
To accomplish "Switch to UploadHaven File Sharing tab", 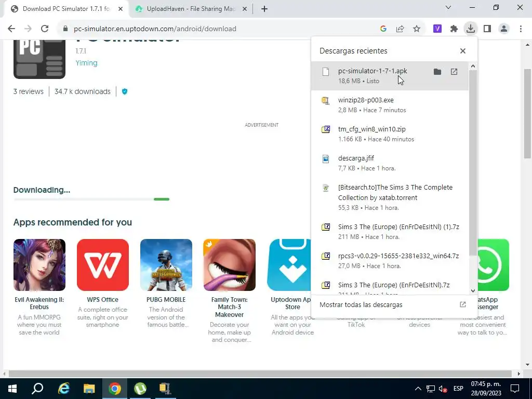I will [x=191, y=9].
